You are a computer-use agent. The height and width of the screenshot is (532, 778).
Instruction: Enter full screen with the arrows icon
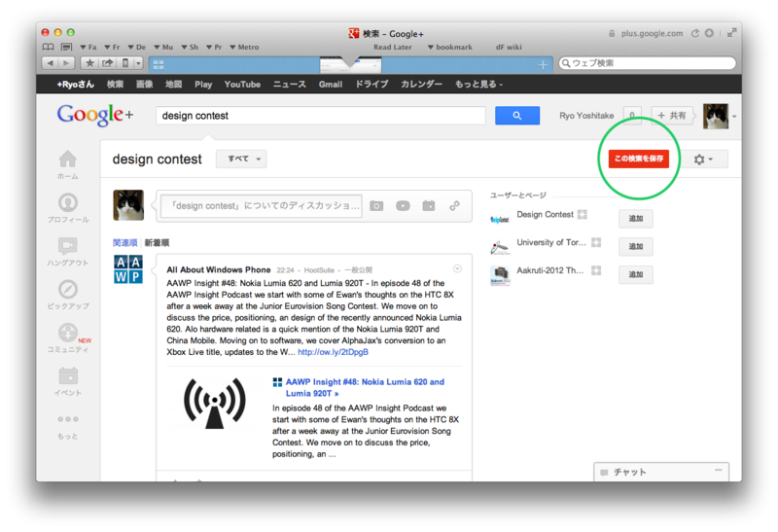pos(731,33)
